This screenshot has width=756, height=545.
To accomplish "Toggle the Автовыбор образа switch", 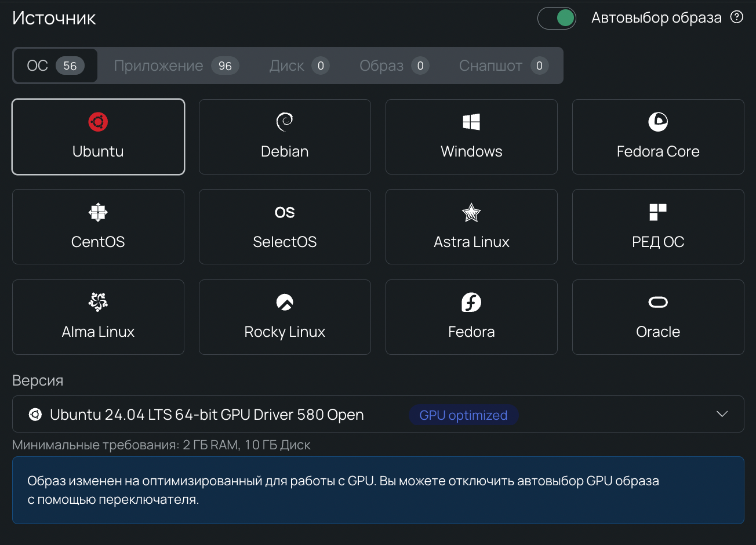I will 557,18.
